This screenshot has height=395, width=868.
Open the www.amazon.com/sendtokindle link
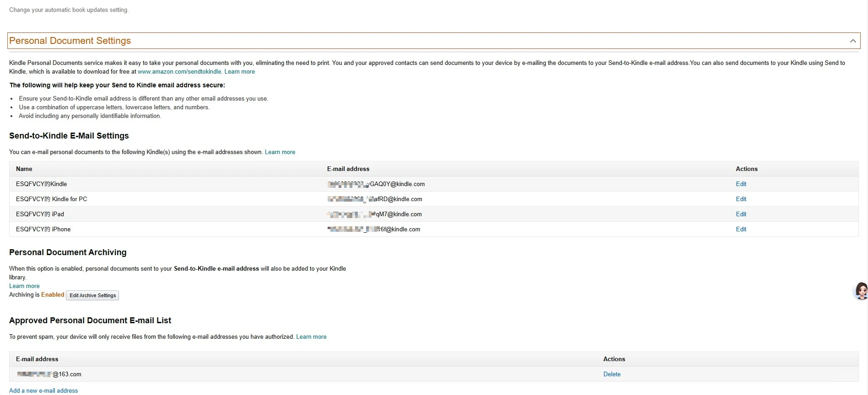(180, 71)
